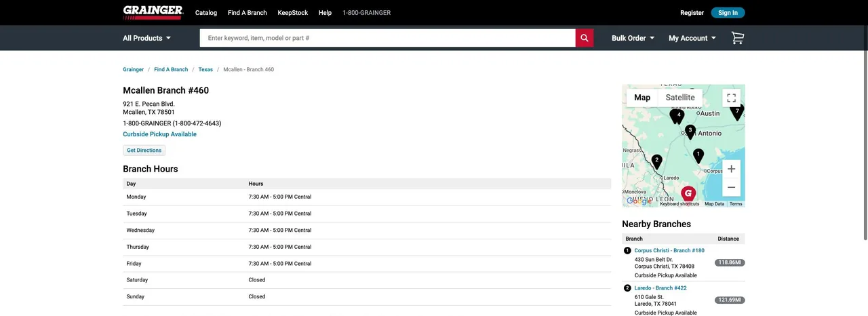
Task: Open Laredo - Branch #422 link
Action: click(x=660, y=288)
